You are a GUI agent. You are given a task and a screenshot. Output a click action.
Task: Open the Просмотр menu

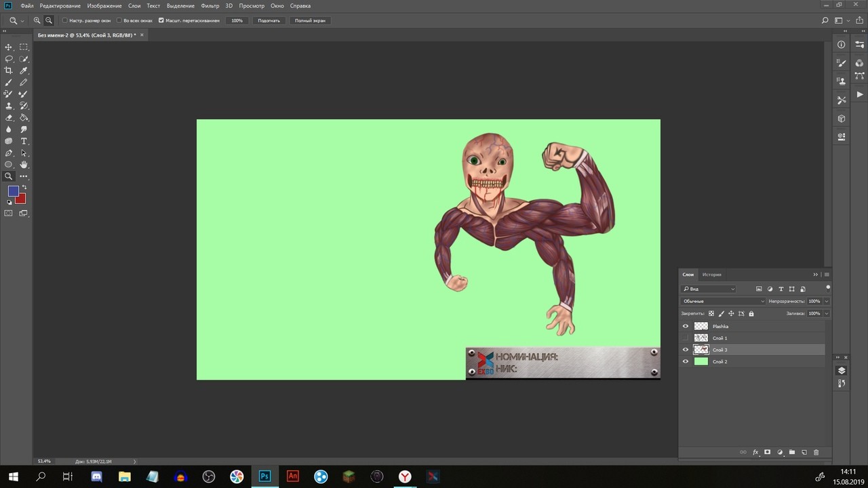[252, 5]
